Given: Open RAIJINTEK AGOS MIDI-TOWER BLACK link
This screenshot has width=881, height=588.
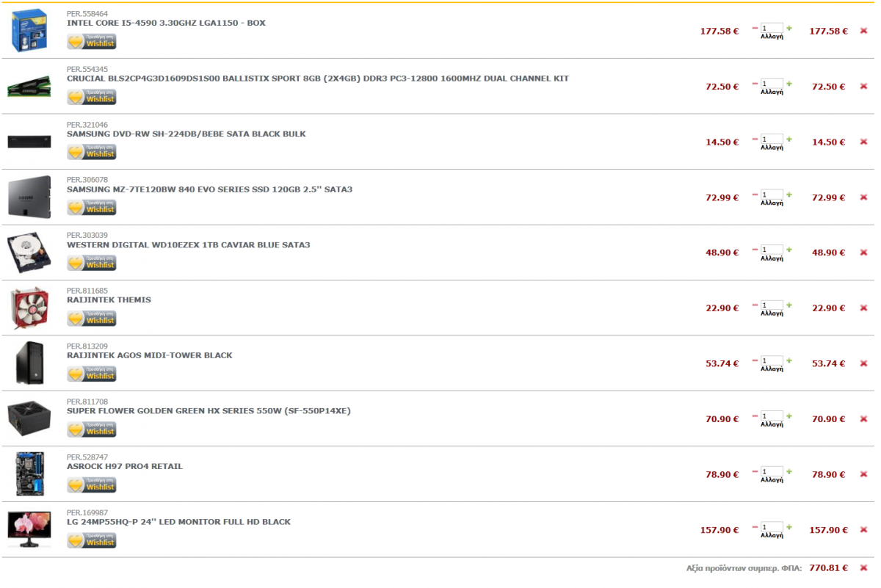Looking at the screenshot, I should [150, 355].
